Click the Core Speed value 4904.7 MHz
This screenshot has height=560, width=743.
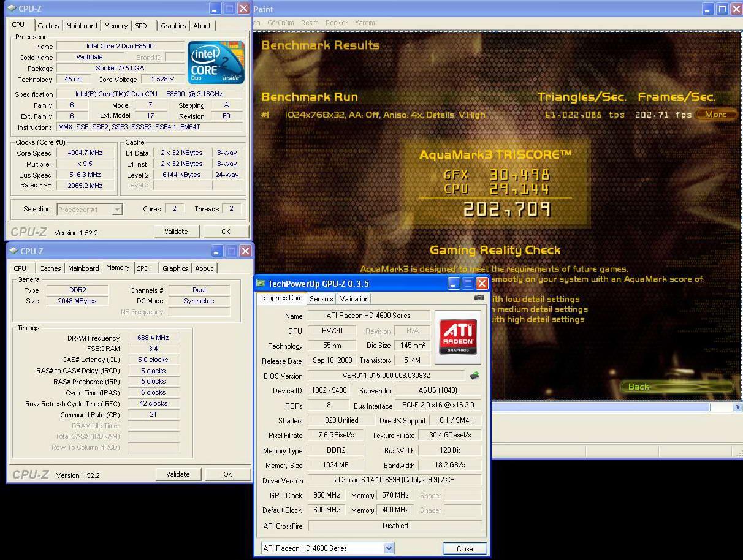[85, 153]
